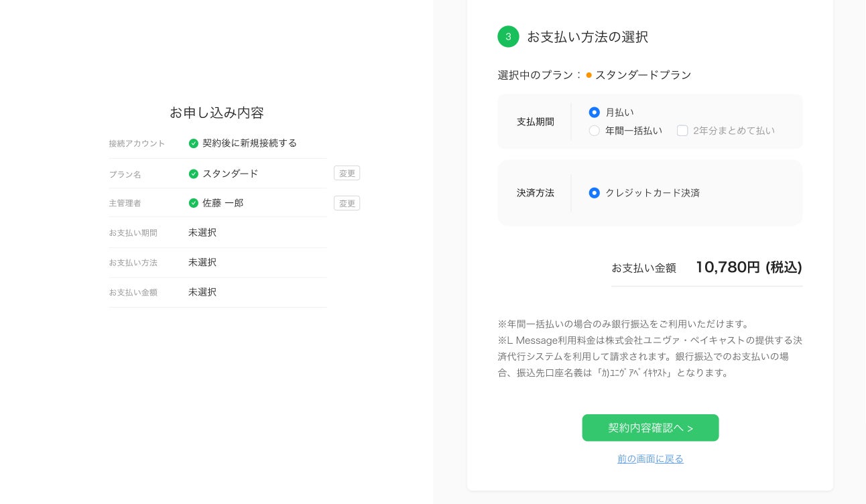The width and height of the screenshot is (866, 504).
Task: Click green checkmark next to 契約後に新規接続する
Action: pos(194,143)
